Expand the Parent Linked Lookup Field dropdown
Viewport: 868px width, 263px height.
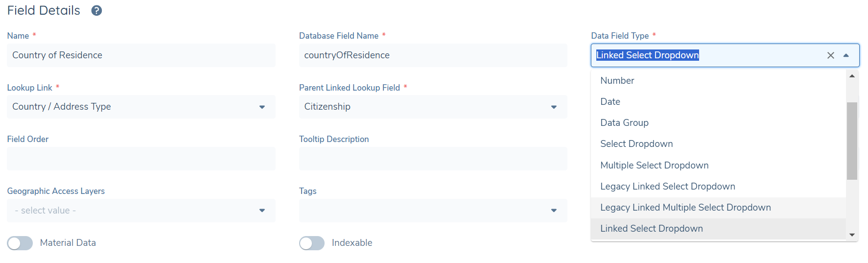click(554, 107)
